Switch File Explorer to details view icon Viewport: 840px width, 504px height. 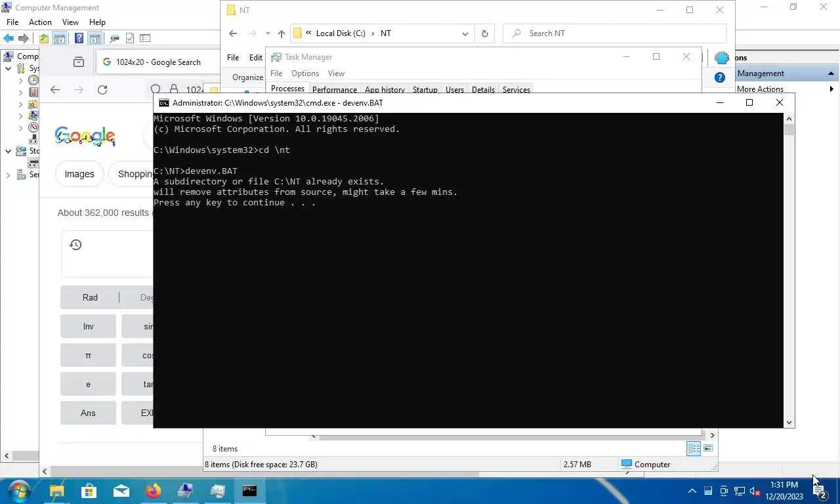pyautogui.click(x=694, y=449)
